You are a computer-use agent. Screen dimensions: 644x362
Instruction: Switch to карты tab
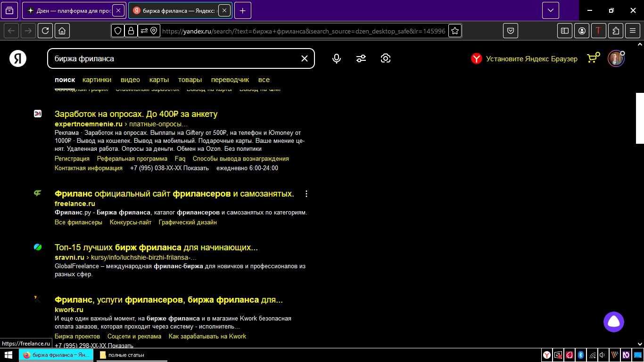159,80
